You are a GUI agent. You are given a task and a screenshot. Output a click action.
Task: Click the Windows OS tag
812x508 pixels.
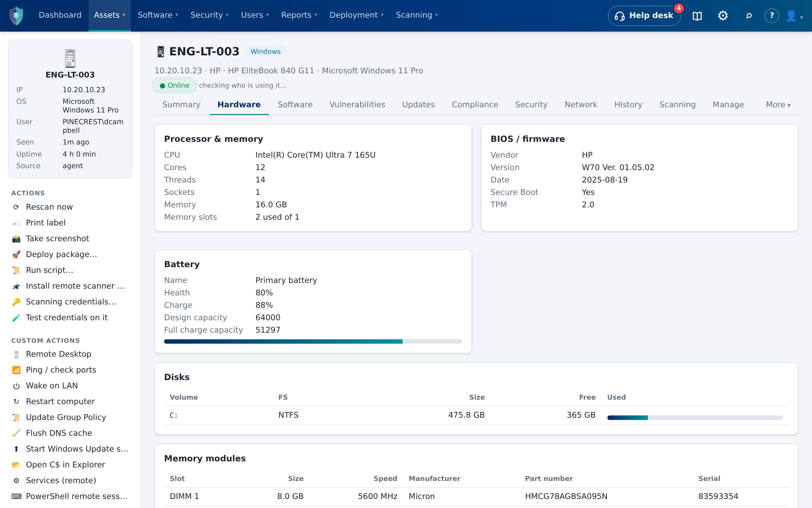[x=265, y=52]
